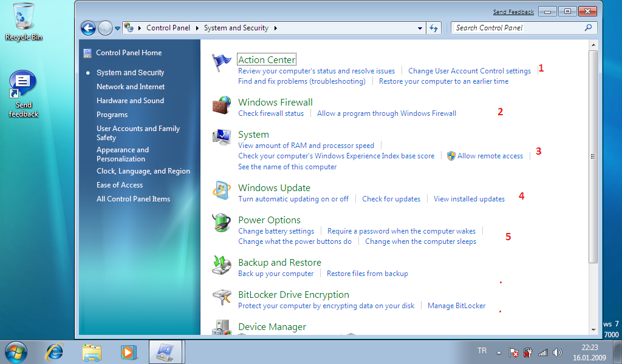Click the Windows Firewall brick wall icon
Screen dimensions: 622x364
coord(221,105)
